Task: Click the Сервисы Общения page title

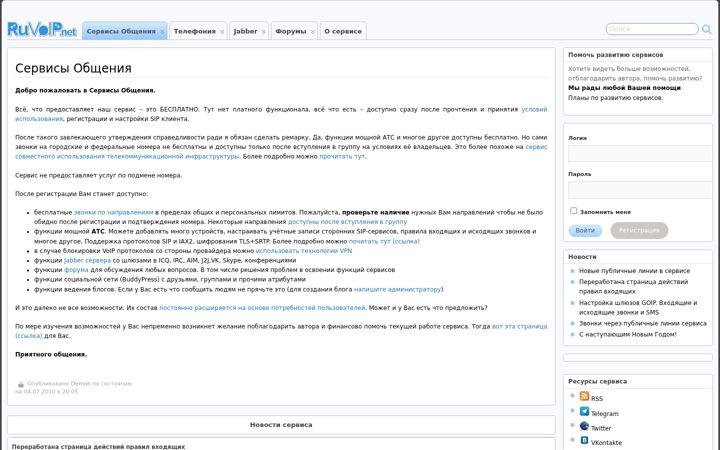Action: coord(73,68)
